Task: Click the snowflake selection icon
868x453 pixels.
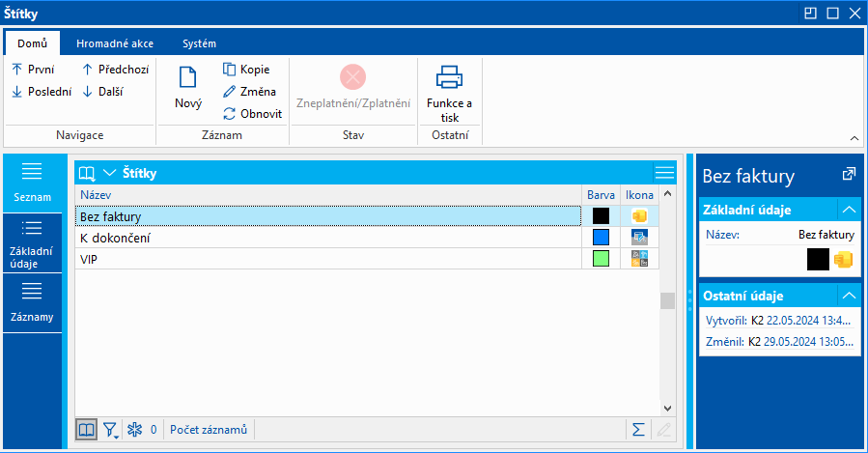Action: click(x=134, y=430)
